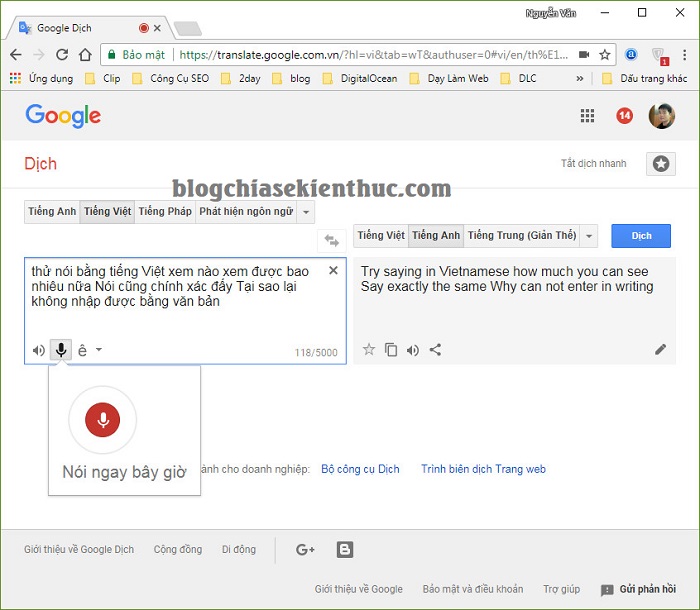Select target language Tiếng Việt

point(381,235)
